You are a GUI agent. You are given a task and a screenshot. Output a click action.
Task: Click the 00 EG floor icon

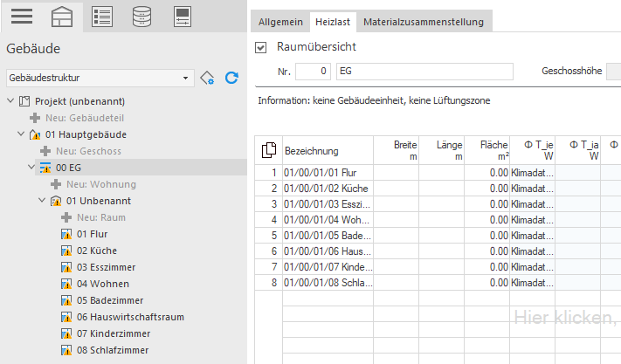tap(45, 168)
